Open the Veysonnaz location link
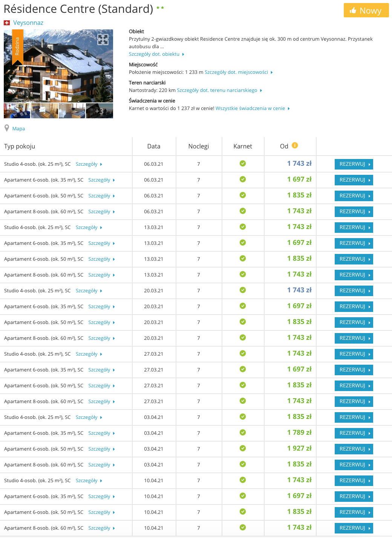This screenshot has width=392, height=538. [x=28, y=23]
